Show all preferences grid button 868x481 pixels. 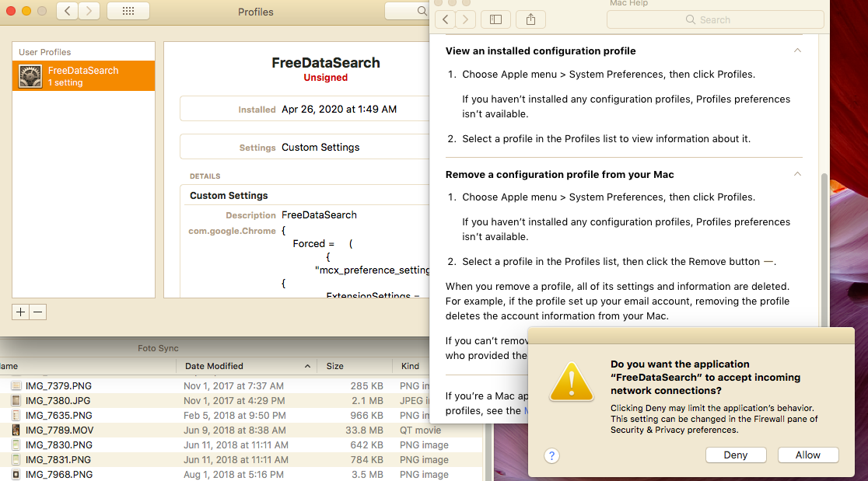[128, 11]
